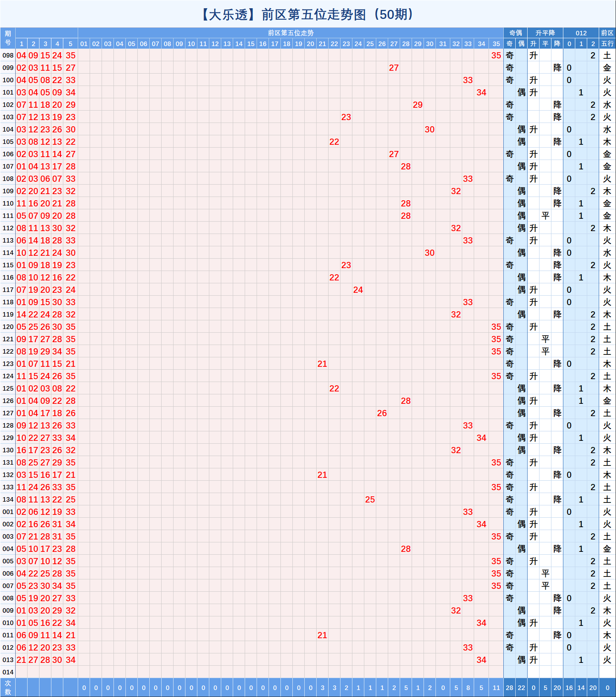616x697 pixels.
Task: Click the 前区第五位走势 header band
Action: click(x=291, y=33)
